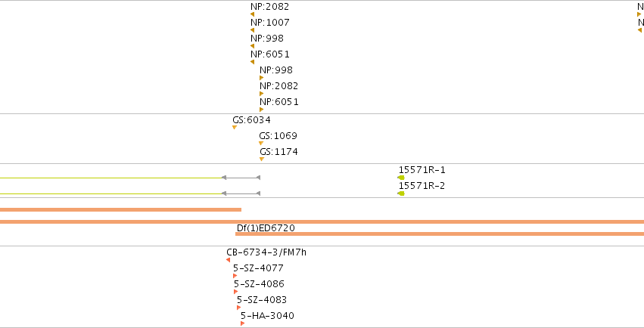
Task: Open the 5-SZ-4086 label
Action: pyautogui.click(x=259, y=284)
